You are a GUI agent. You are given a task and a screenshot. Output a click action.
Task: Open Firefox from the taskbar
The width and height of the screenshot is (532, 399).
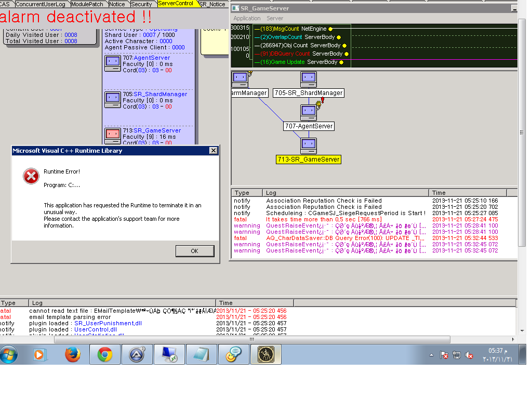pyautogui.click(x=73, y=354)
